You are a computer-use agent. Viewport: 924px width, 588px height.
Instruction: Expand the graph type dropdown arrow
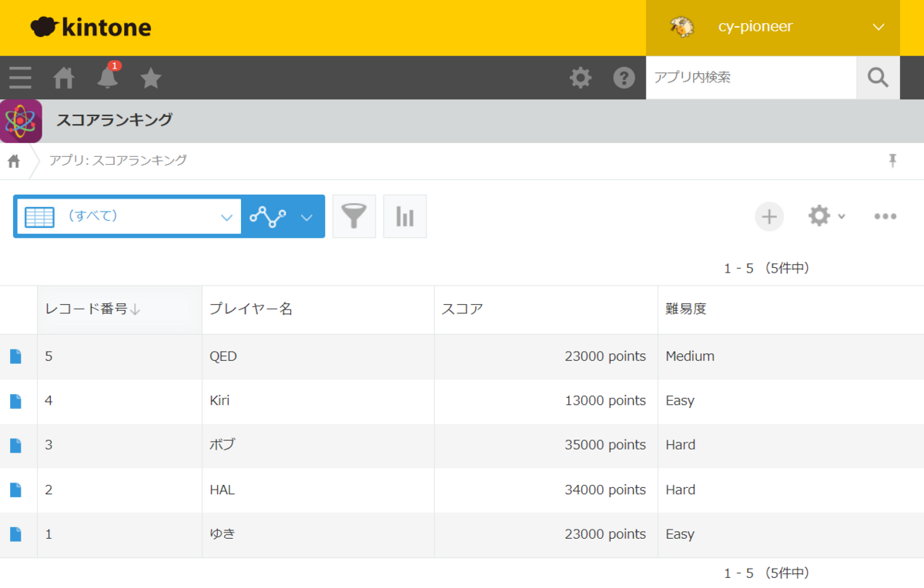306,217
